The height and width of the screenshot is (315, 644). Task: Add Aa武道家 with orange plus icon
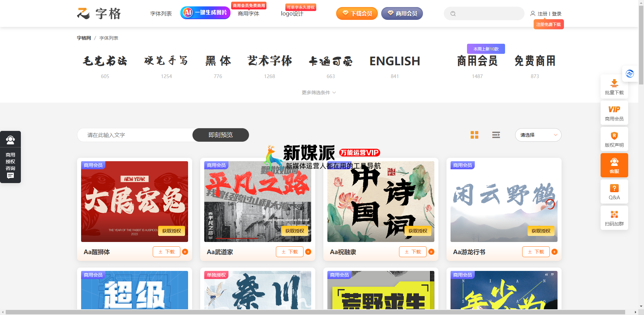(308, 252)
